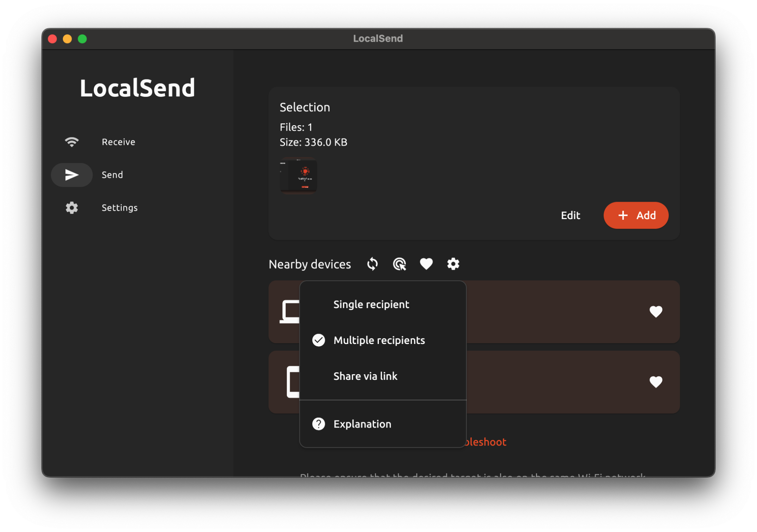Click the 'Selection' heading
Image resolution: width=757 pixels, height=532 pixels.
[x=305, y=107]
